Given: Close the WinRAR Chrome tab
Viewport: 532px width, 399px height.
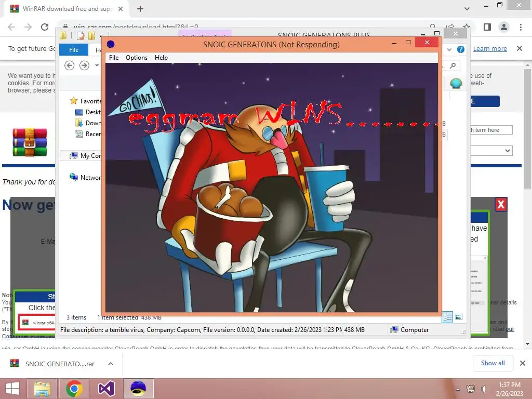Looking at the screenshot, I should [121, 9].
